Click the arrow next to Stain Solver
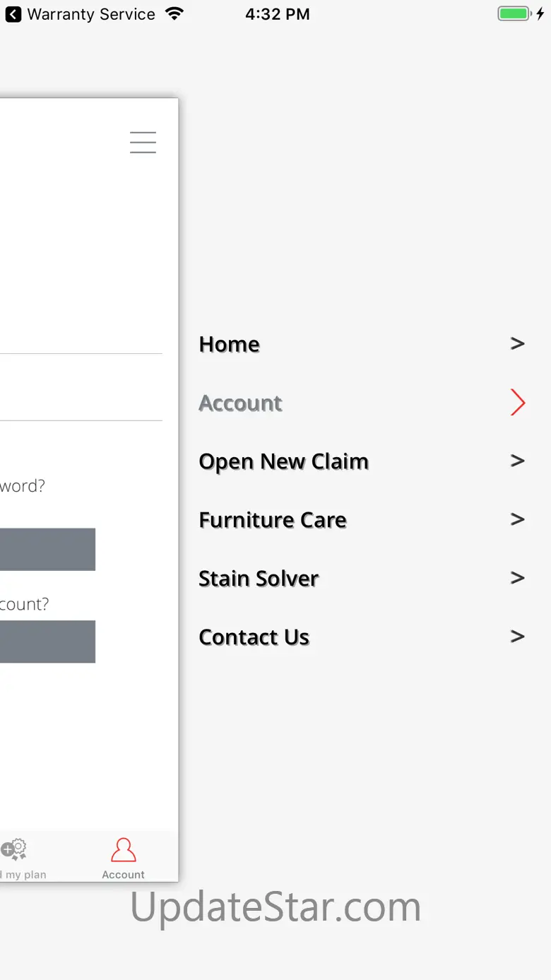Viewport: 551px width, 980px height. [518, 578]
